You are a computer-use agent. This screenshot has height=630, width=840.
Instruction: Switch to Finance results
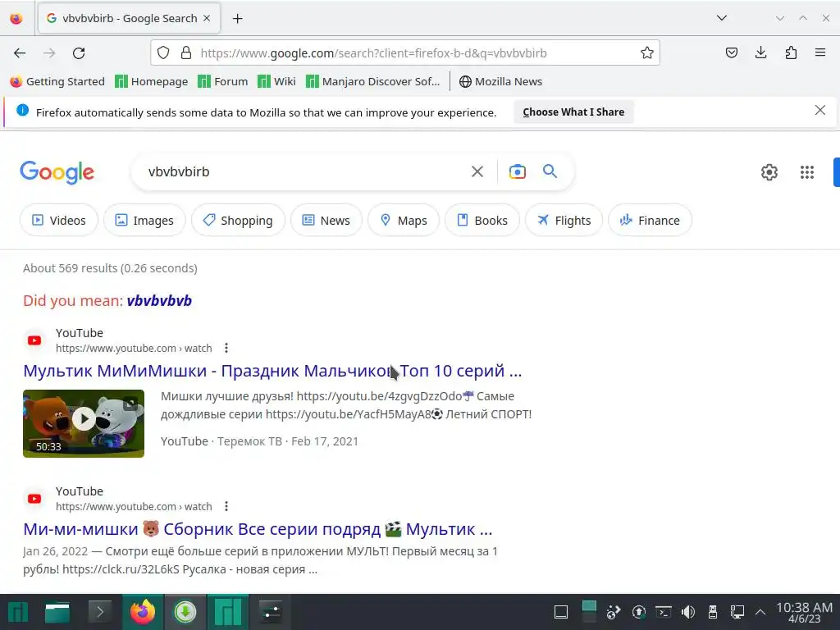pos(650,220)
